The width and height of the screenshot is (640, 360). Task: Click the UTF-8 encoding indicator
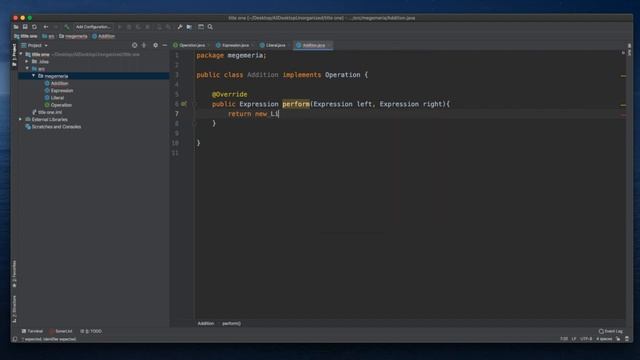(x=586, y=339)
